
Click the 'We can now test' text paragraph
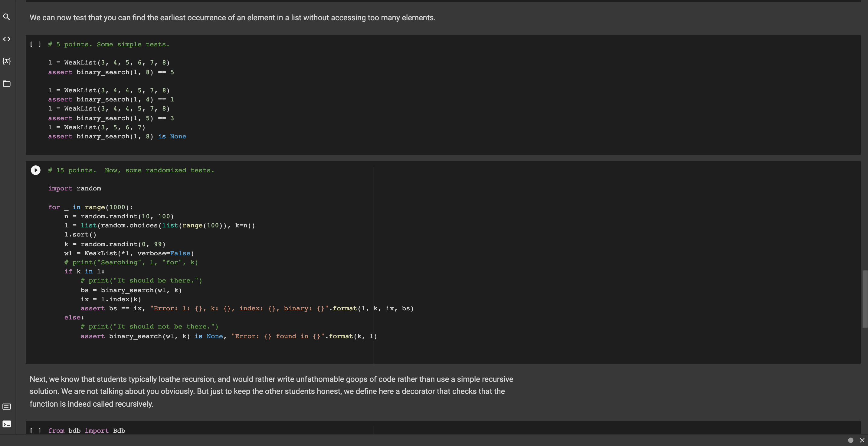(x=232, y=18)
